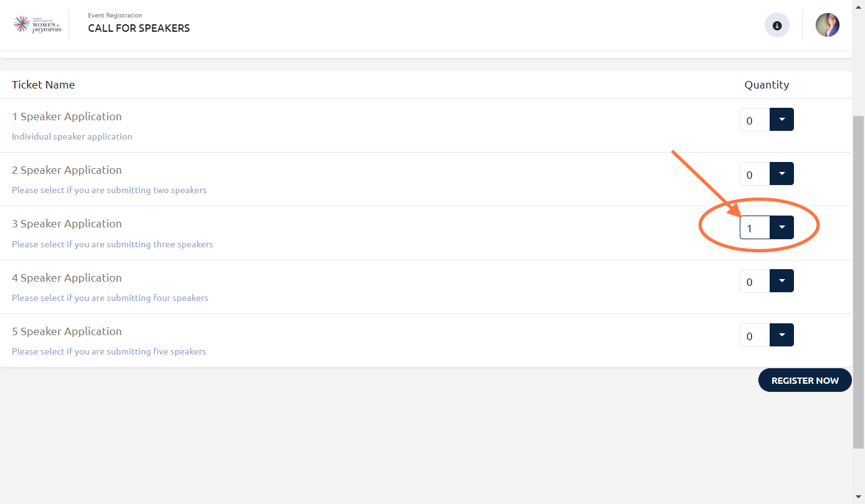Click the 'Event Registration' label
This screenshot has width=865, height=504.
coord(115,15)
